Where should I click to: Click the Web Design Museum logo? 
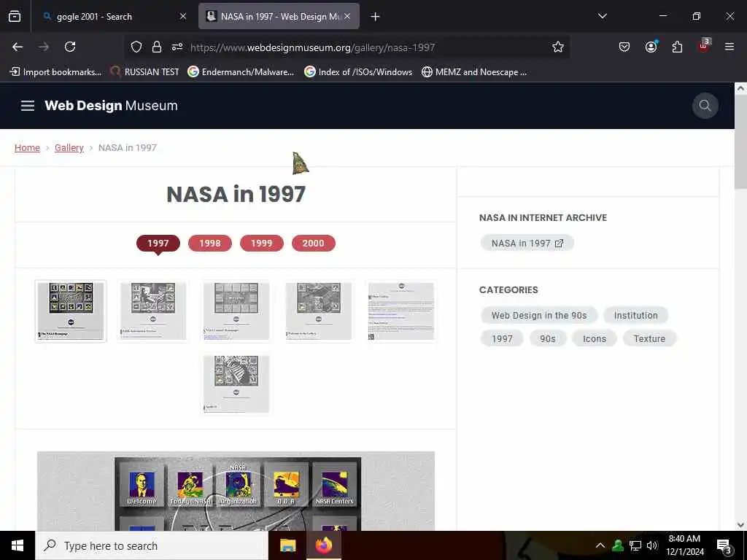point(111,106)
